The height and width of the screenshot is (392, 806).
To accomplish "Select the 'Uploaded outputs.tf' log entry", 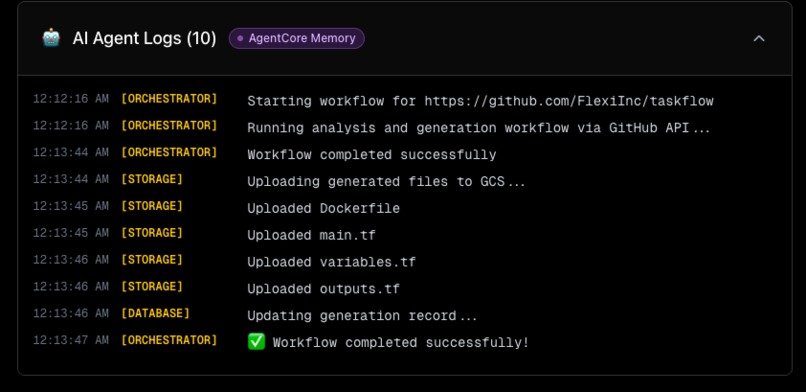I will tap(323, 289).
